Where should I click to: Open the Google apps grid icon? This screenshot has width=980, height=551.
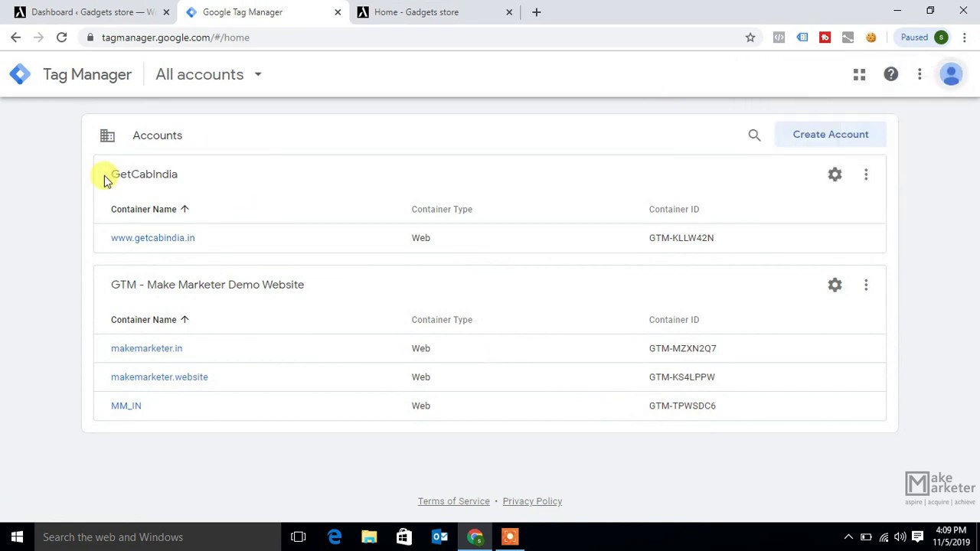(x=859, y=74)
